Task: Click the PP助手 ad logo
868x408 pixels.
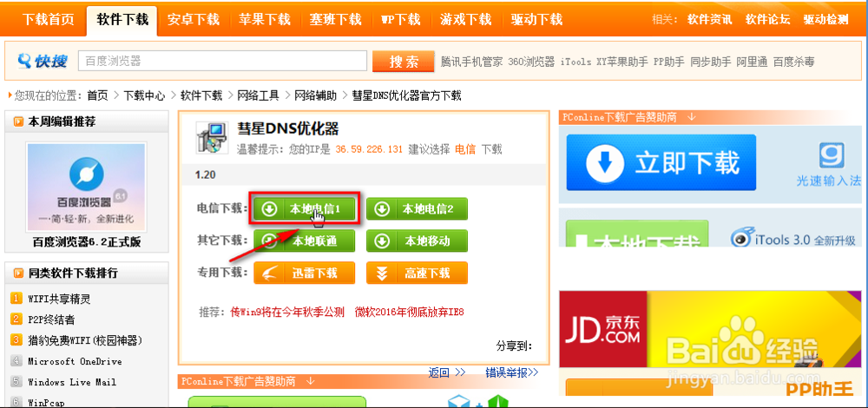Action: 820,388
